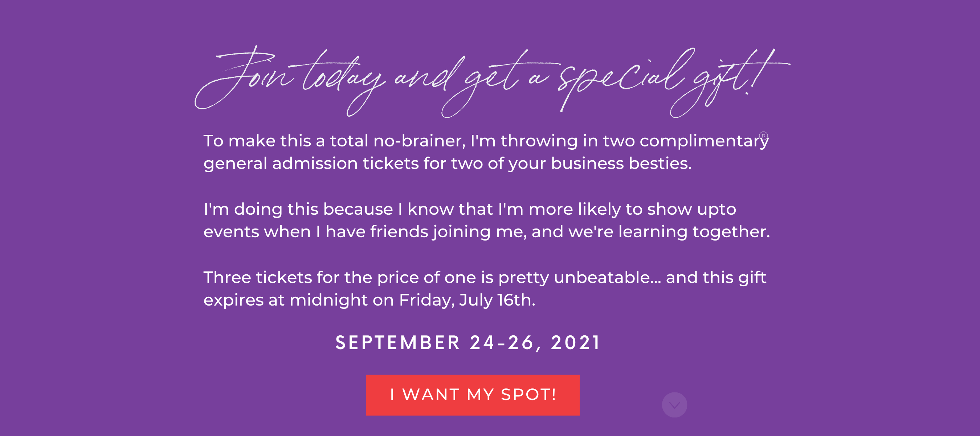
Task: Click the text "general admission tickets"
Action: click(x=311, y=164)
